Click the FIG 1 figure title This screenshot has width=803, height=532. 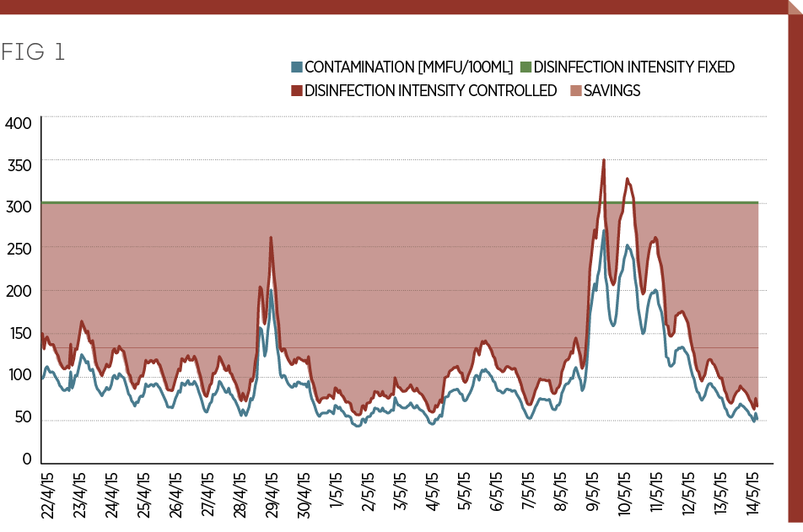pos(33,52)
